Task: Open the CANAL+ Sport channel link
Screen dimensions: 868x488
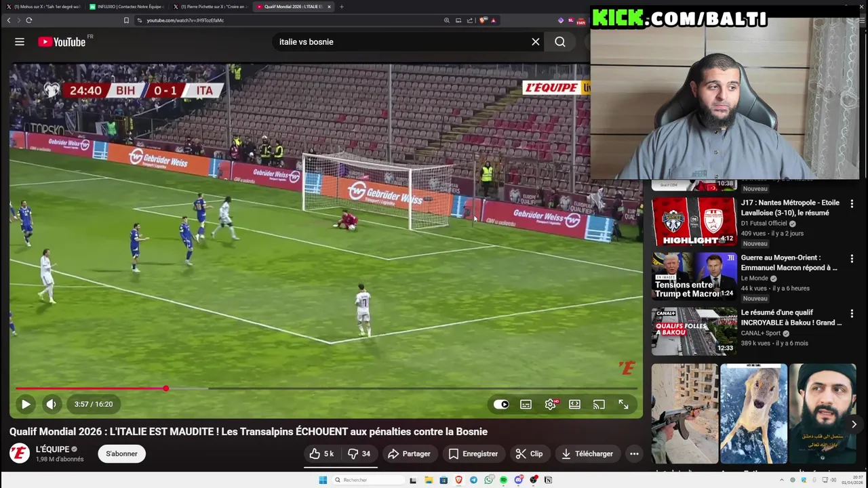Action: 760,333
